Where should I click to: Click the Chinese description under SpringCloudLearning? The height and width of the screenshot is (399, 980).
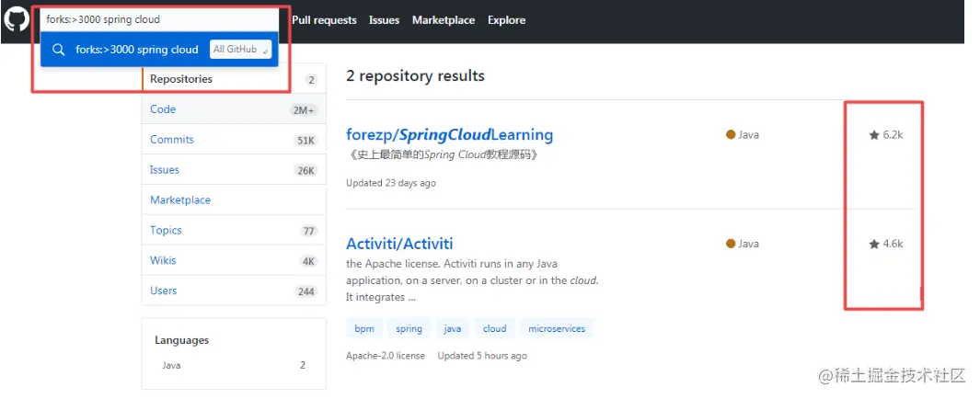[x=442, y=154]
